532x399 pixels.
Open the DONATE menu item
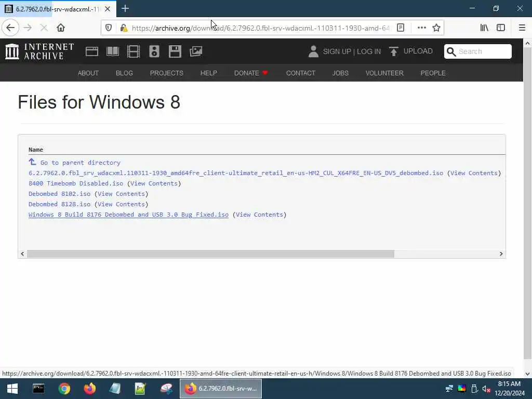pyautogui.click(x=251, y=73)
